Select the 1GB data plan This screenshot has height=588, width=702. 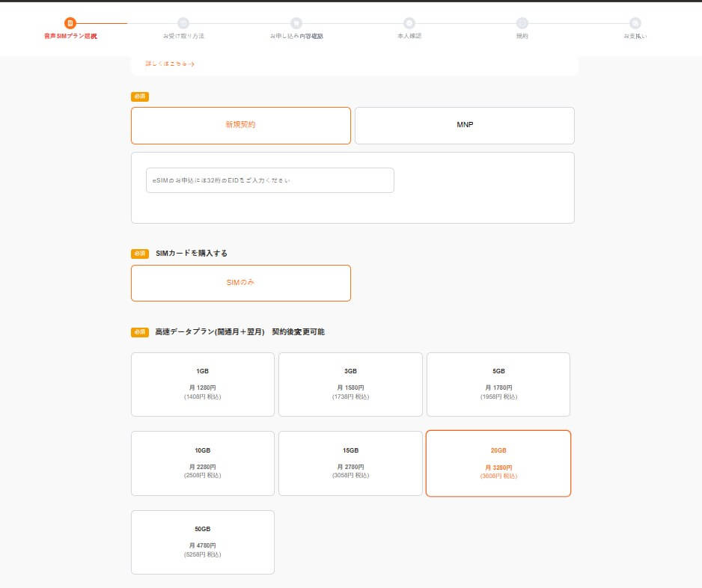(x=202, y=384)
